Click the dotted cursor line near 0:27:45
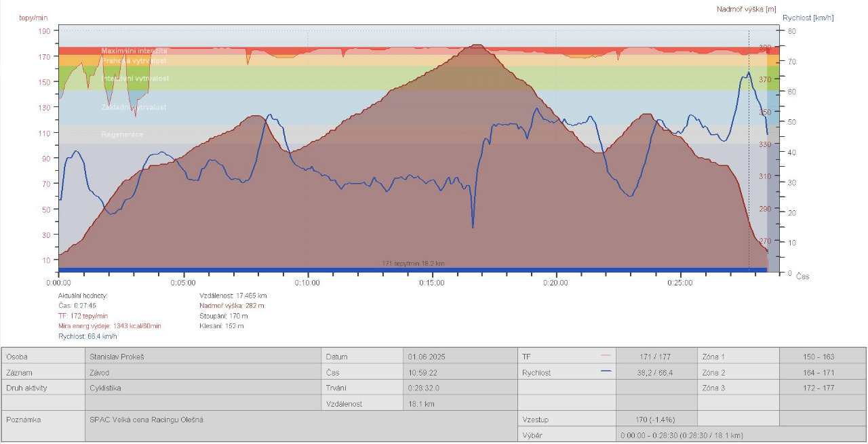The height and width of the screenshot is (444, 868). tap(749, 169)
